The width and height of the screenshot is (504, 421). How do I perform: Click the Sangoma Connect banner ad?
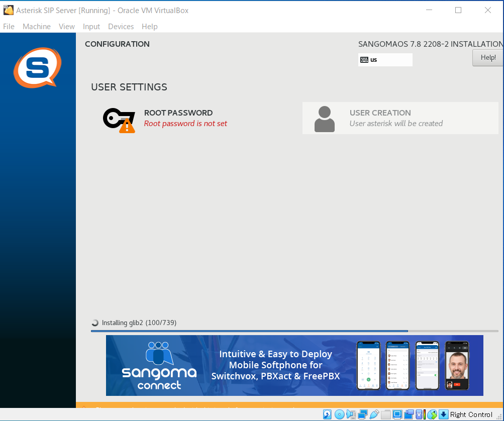[x=294, y=365]
